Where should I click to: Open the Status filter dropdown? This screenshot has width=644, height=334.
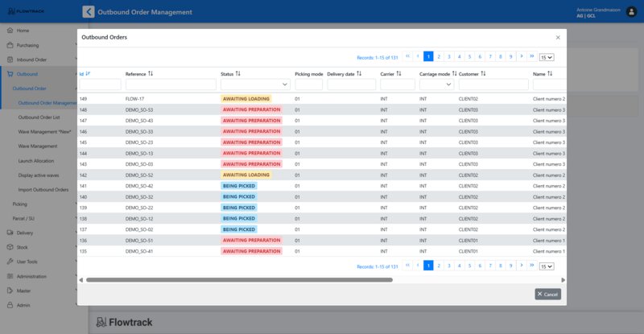[255, 85]
